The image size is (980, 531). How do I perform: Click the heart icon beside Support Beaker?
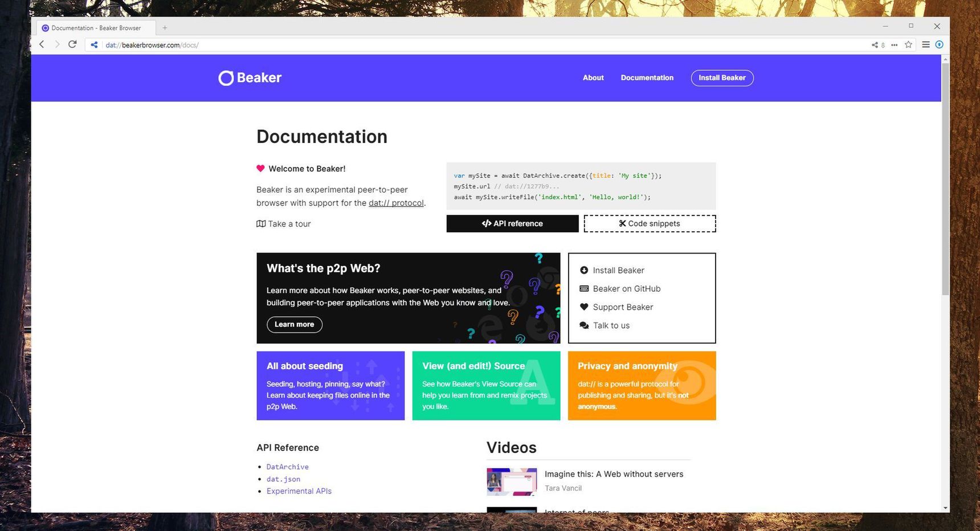point(584,307)
